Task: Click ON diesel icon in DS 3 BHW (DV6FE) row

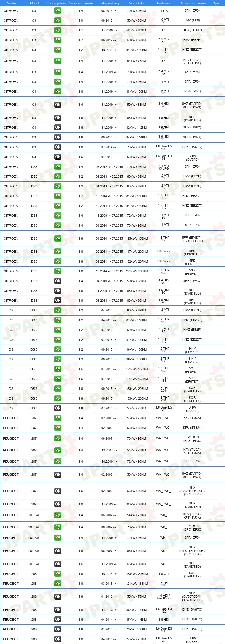Action: 58,408
